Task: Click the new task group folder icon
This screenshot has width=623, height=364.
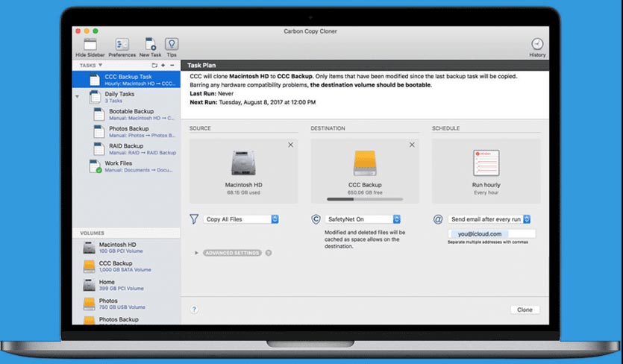Action: (154, 66)
